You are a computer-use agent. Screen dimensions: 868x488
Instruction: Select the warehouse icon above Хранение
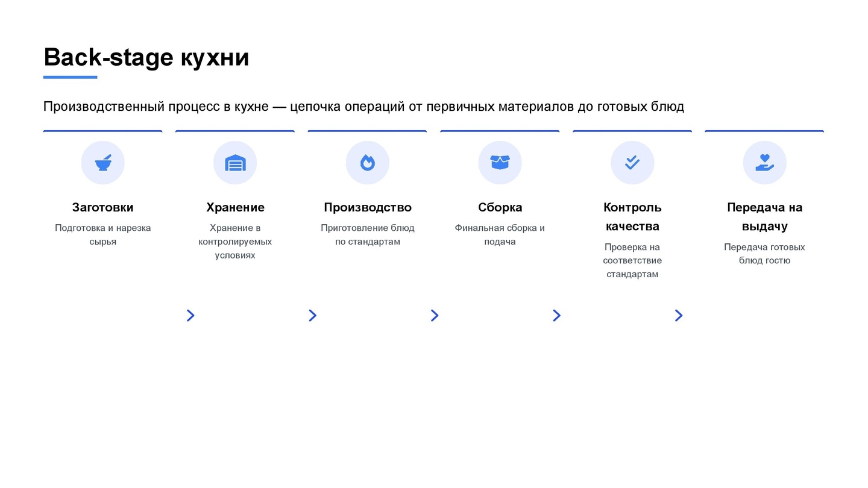(x=235, y=163)
